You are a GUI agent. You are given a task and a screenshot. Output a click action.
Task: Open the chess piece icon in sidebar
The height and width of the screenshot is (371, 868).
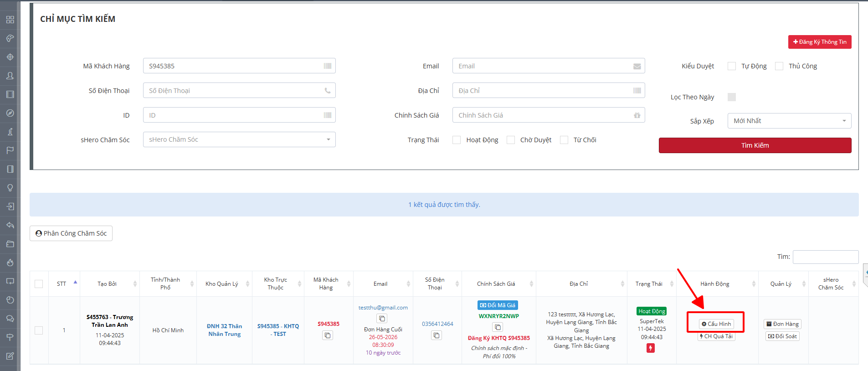click(10, 132)
